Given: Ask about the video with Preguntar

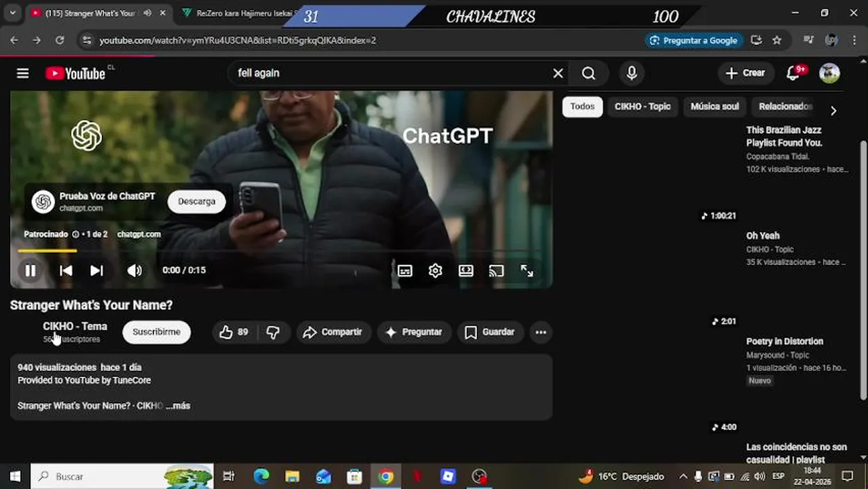Looking at the screenshot, I should (x=414, y=332).
